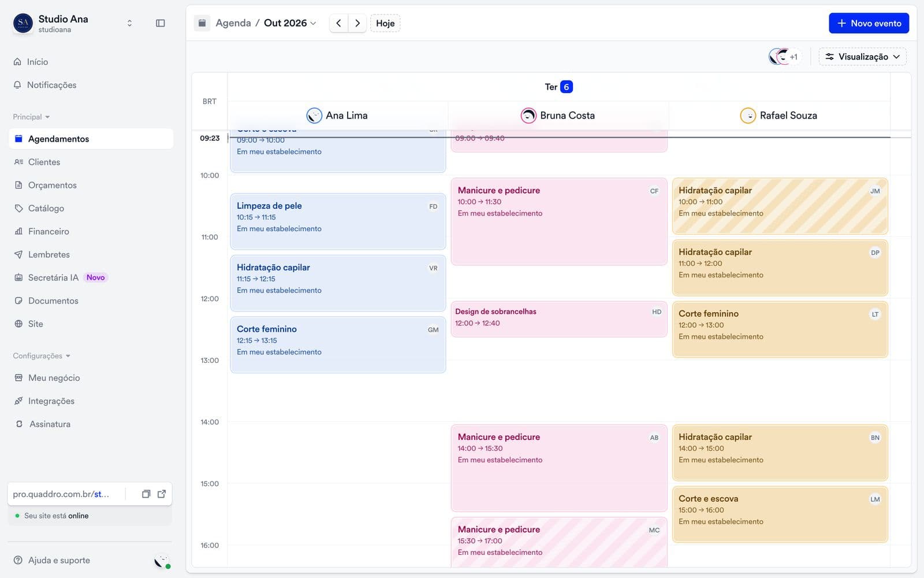Click the Agenda calendar icon in header
Viewport: 924px width, 578px height.
202,23
